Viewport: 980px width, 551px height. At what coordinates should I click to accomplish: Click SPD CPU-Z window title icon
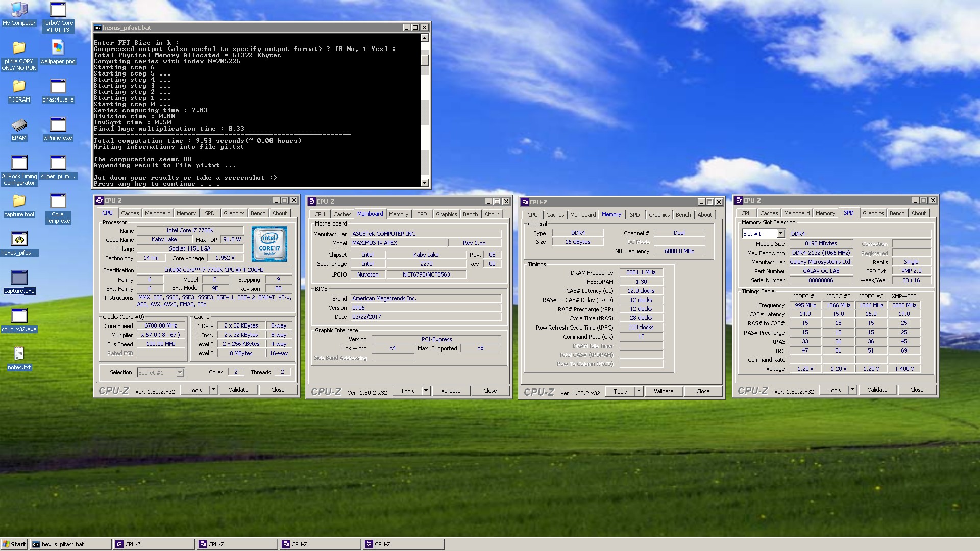pyautogui.click(x=739, y=201)
